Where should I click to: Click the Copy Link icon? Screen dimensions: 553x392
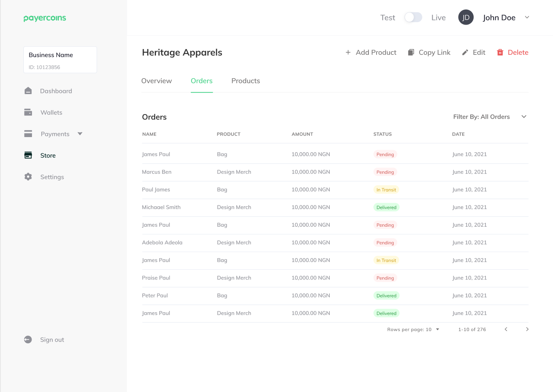coord(411,52)
